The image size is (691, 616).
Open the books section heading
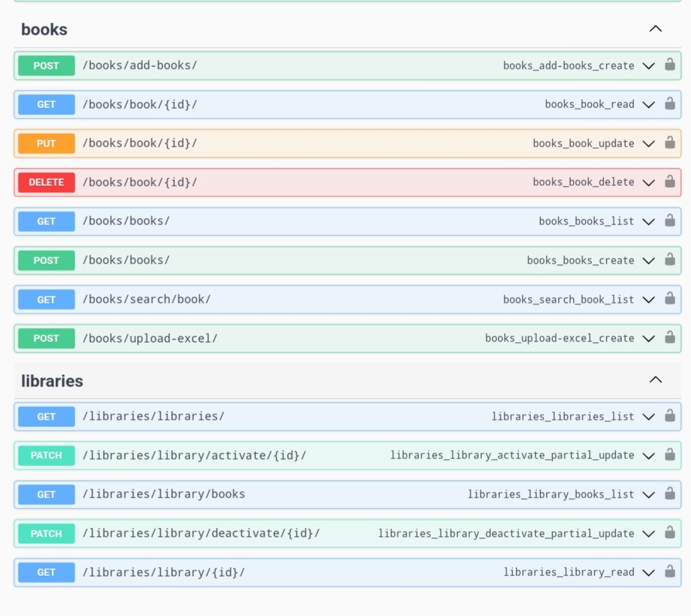pyautogui.click(x=44, y=30)
